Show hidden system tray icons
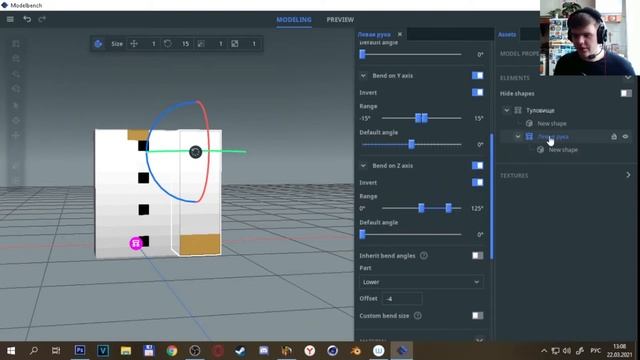The width and height of the screenshot is (640, 360). point(544,351)
